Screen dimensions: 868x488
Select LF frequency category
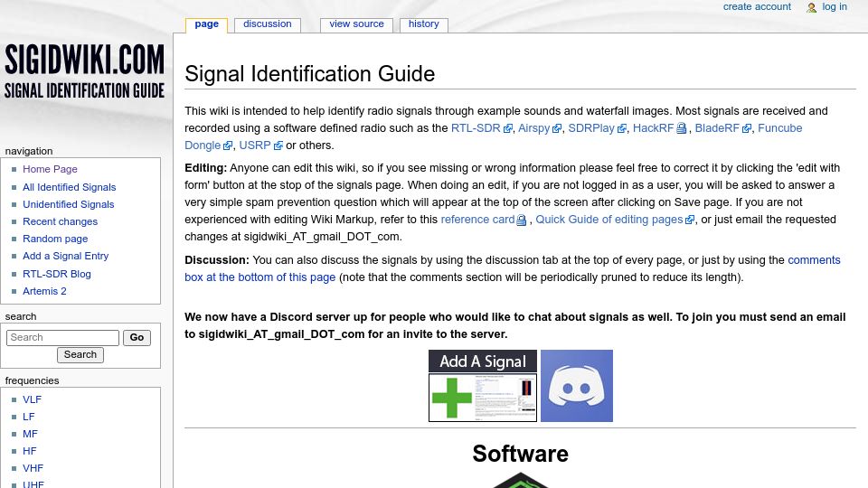click(x=28, y=417)
